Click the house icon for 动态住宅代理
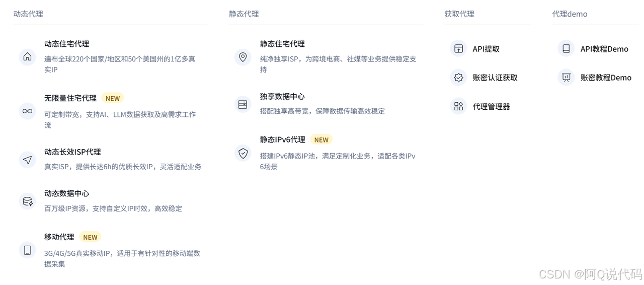The image size is (644, 285). pos(27,57)
